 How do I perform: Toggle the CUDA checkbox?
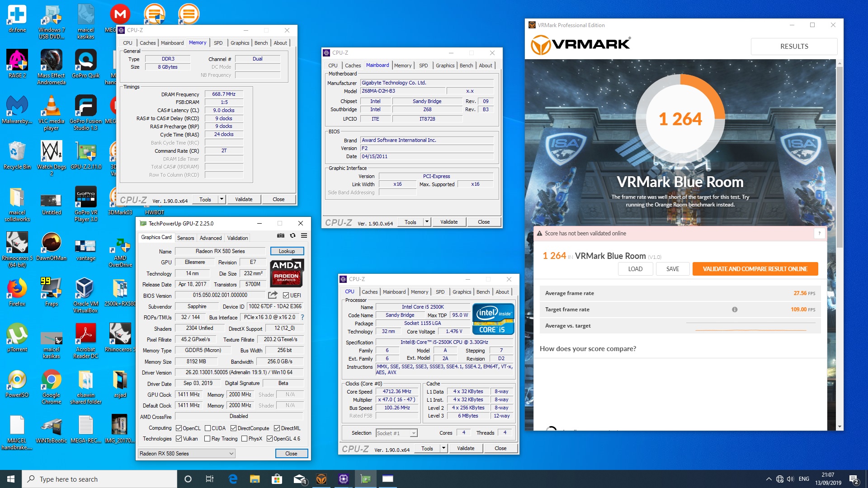pos(208,428)
